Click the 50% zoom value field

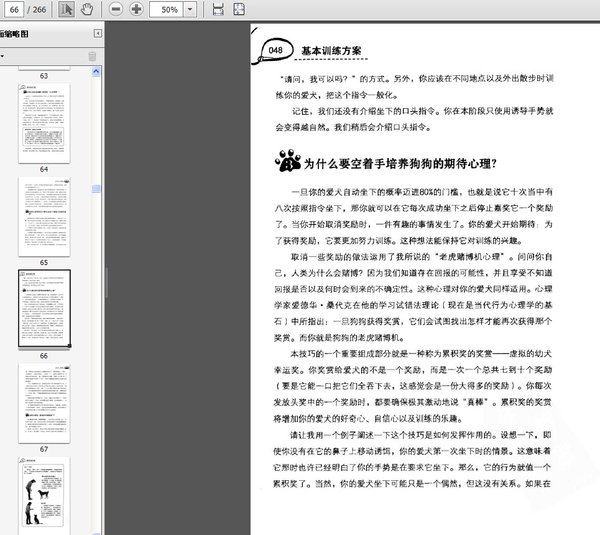point(167,9)
